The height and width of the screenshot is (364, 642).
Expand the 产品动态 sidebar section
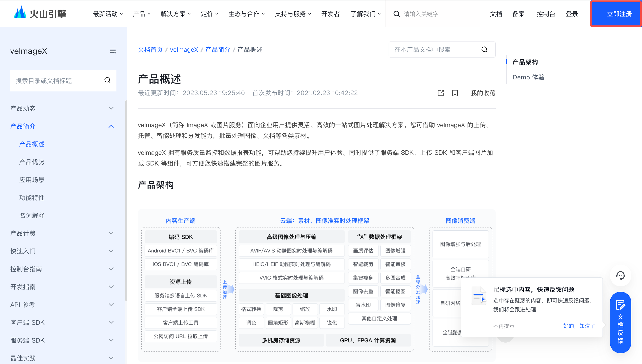click(111, 108)
